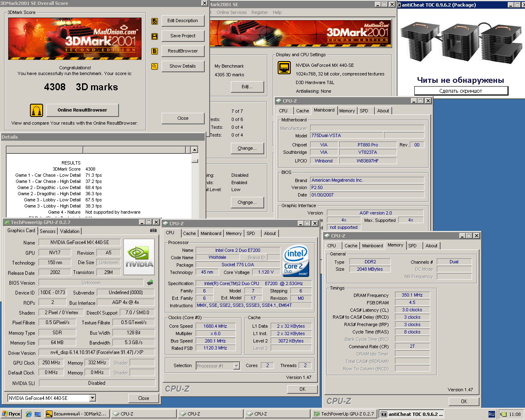This screenshot has height=420, width=525.
Task: Click the Сделать скриншот button in antiCheat
Action: tap(461, 91)
